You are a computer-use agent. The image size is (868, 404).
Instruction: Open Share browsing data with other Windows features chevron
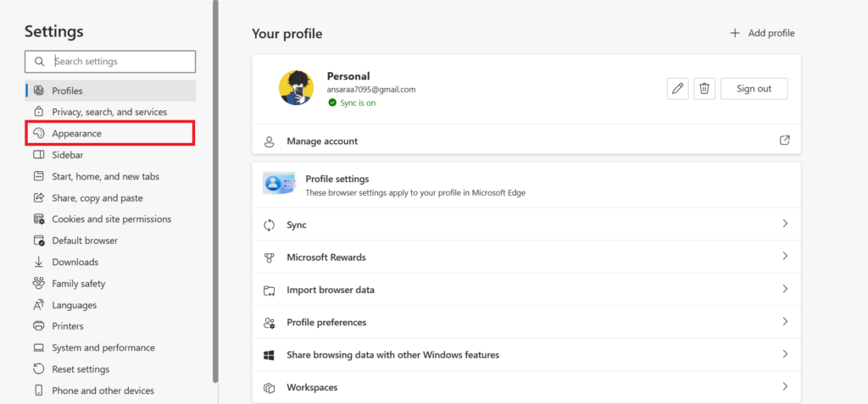click(785, 354)
